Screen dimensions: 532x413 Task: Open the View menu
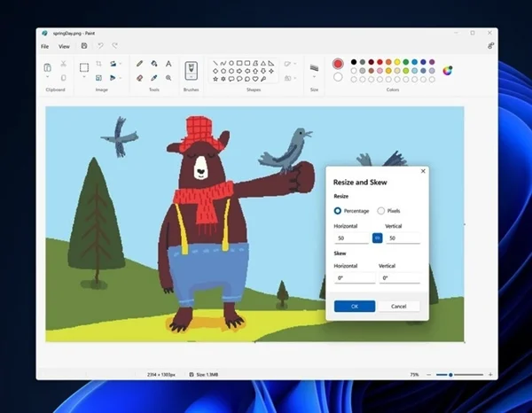[x=64, y=46]
